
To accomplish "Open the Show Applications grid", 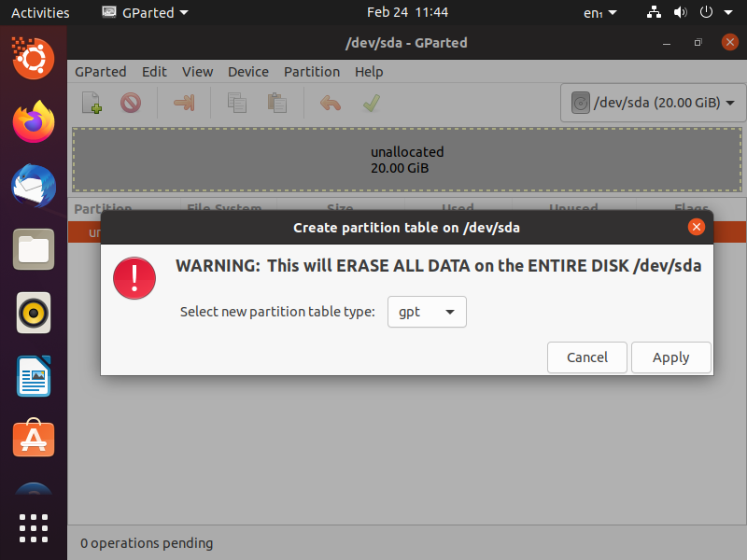I will point(34,528).
